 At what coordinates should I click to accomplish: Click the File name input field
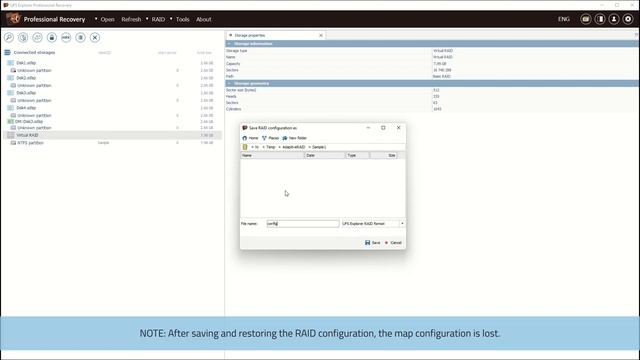303,224
